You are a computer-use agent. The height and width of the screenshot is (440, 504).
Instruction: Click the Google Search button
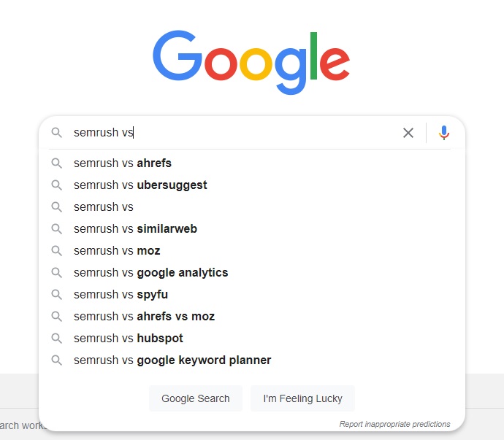pos(196,398)
